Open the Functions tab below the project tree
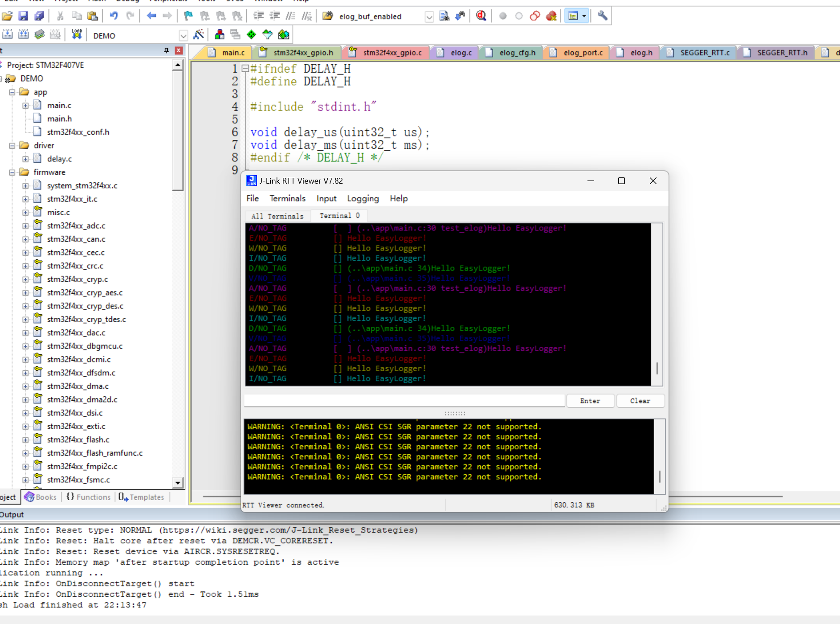The image size is (840, 624). click(88, 497)
